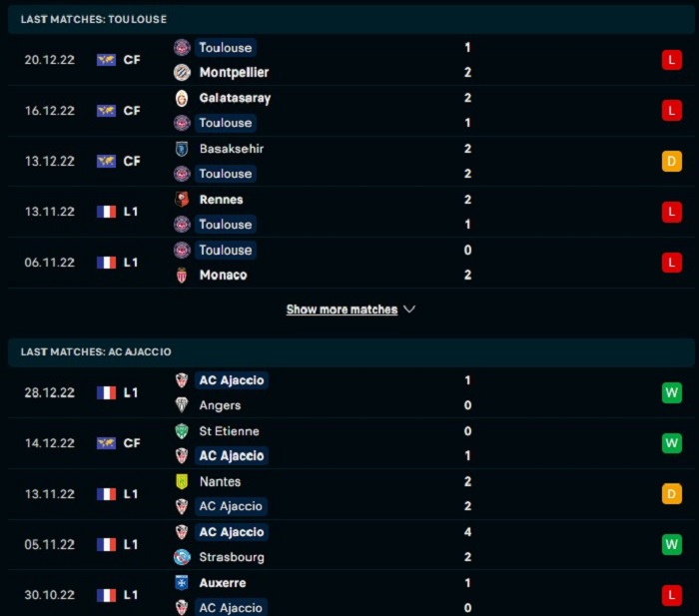Click the Monaco club crest icon
Image resolution: width=699 pixels, height=616 pixels.
tap(182, 275)
